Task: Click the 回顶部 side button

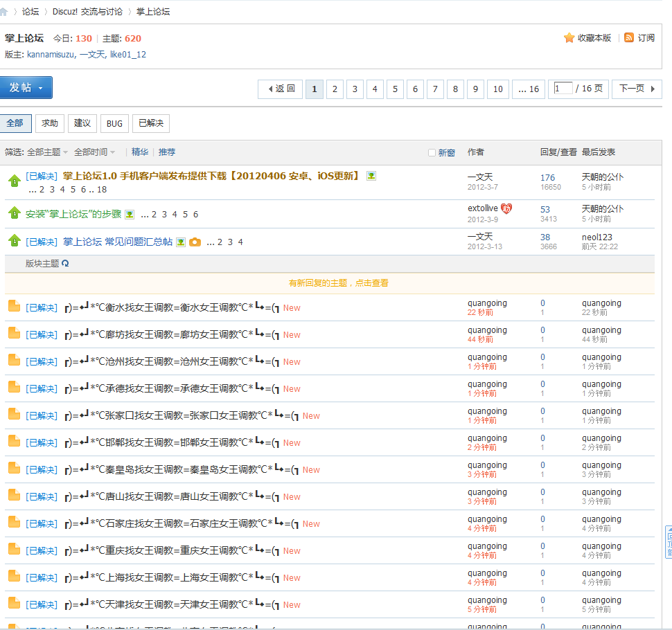Action: point(669,542)
